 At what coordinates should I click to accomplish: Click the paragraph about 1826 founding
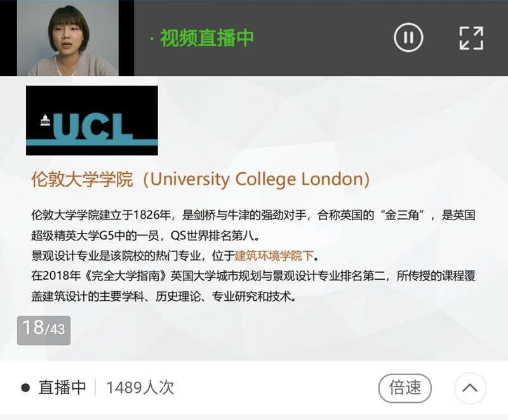pyautogui.click(x=253, y=225)
